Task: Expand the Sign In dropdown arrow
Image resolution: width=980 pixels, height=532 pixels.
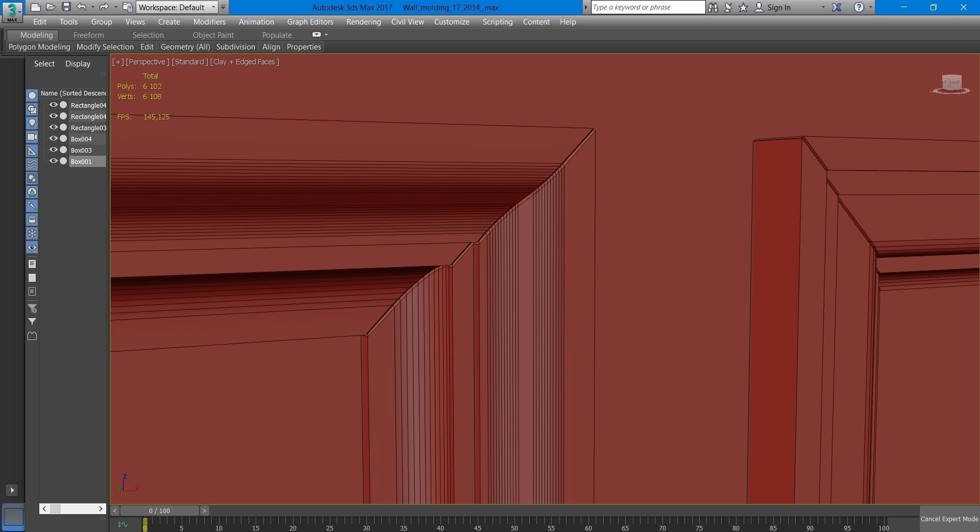Action: pos(823,7)
